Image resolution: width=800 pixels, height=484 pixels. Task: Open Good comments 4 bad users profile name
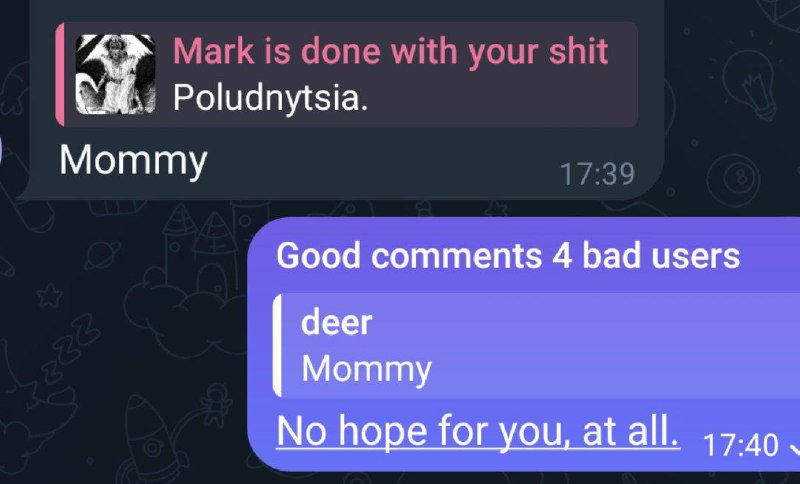pyautogui.click(x=508, y=255)
